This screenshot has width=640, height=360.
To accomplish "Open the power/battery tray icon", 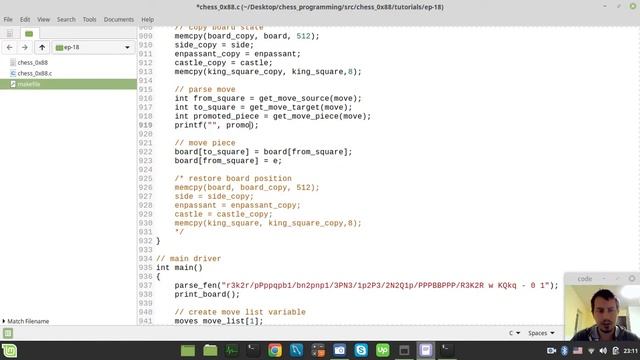I will click(616, 351).
